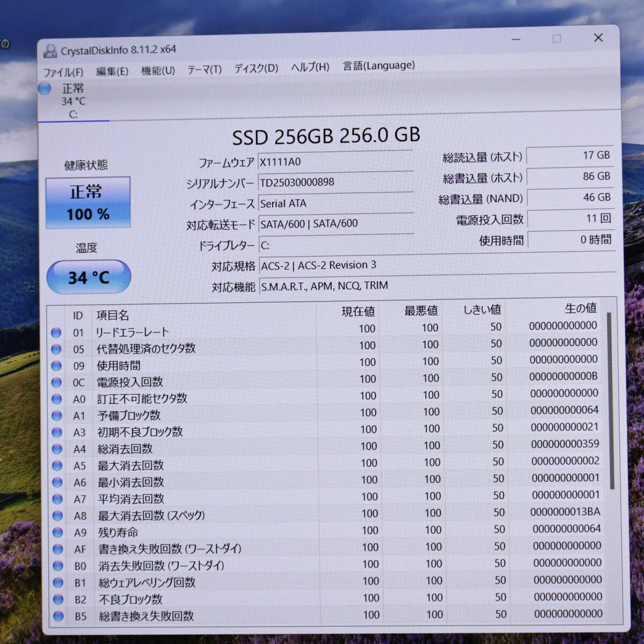
Task: Click power on hours value 0 時間
Action: [x=570, y=240]
